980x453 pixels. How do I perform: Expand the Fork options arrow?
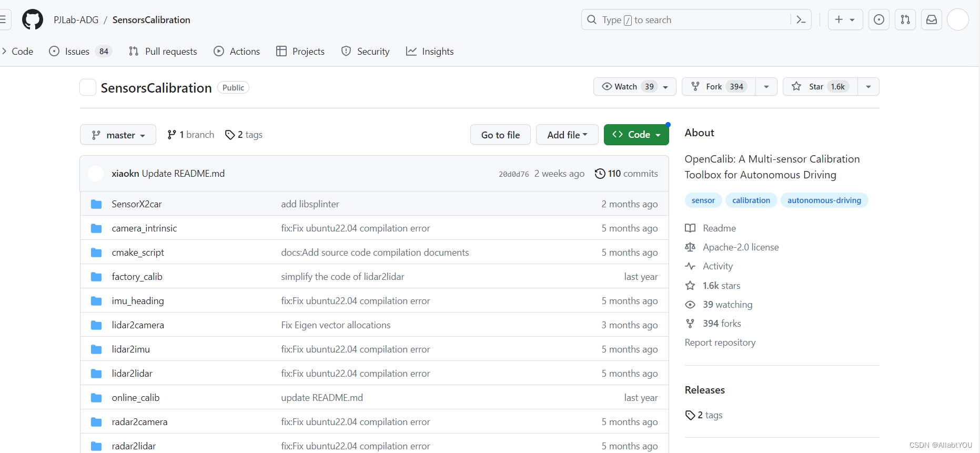pos(766,86)
